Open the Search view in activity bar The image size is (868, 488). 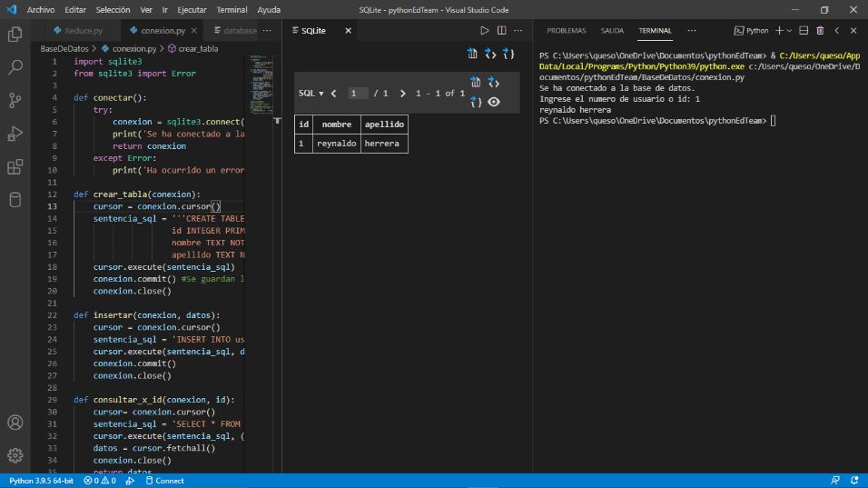click(15, 67)
